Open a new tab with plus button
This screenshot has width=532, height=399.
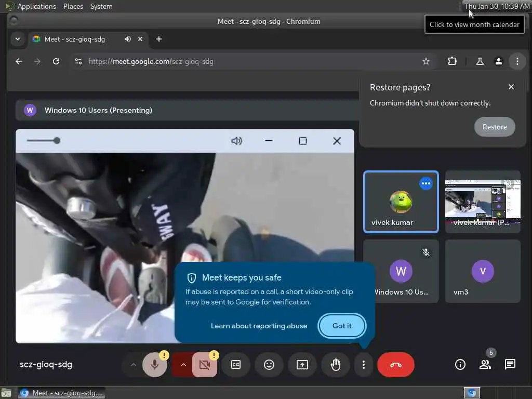[159, 39]
